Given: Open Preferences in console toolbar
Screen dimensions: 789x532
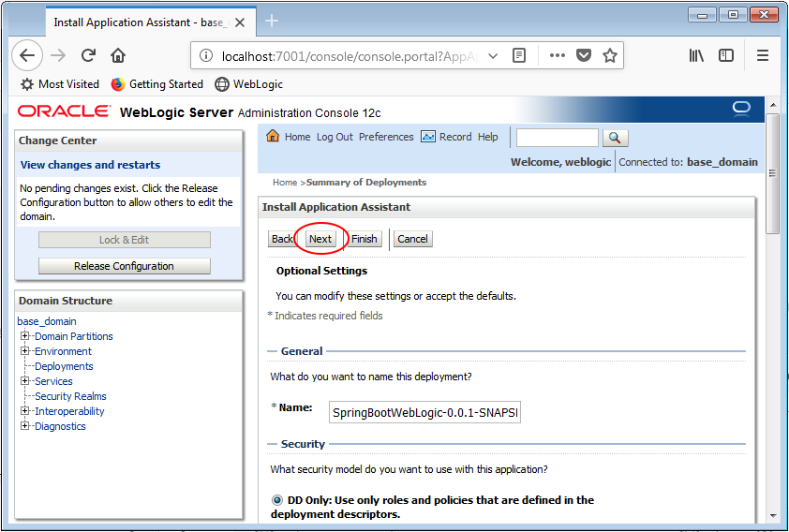Looking at the screenshot, I should tap(386, 137).
